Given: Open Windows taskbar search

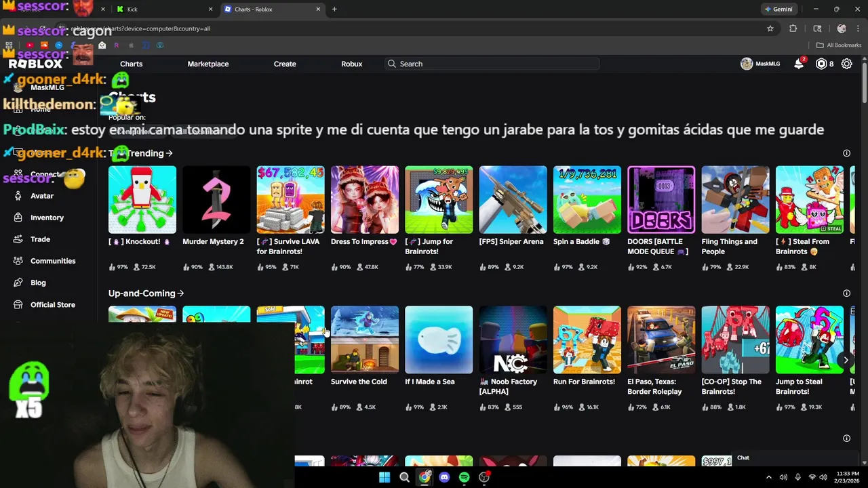Looking at the screenshot, I should [404, 477].
